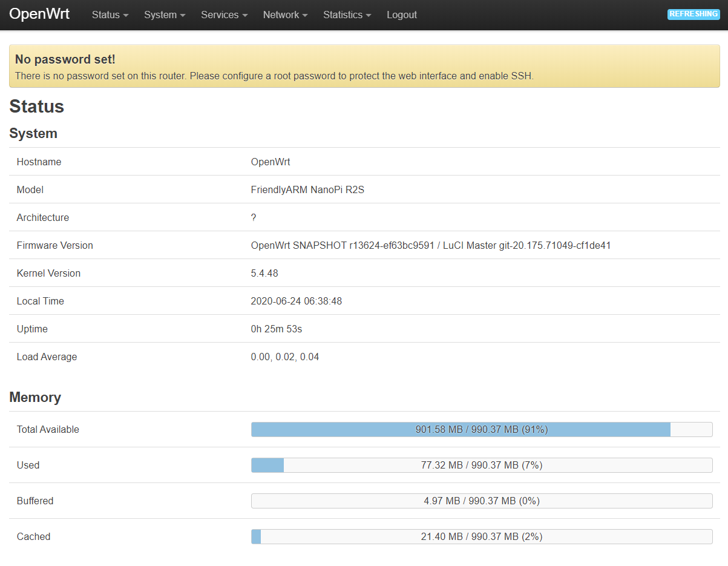Click the Architecture row label
This screenshot has width=728, height=566.
pyautogui.click(x=43, y=218)
